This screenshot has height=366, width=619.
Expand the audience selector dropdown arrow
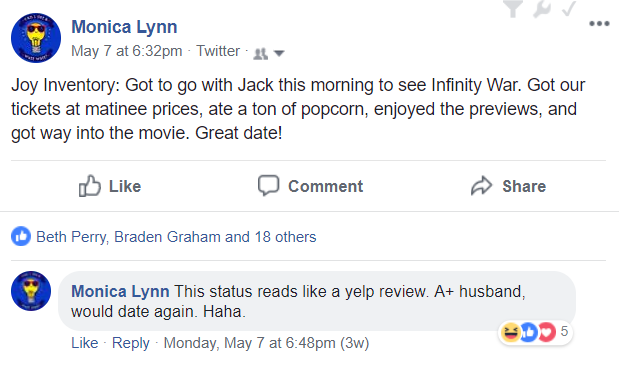[x=279, y=53]
